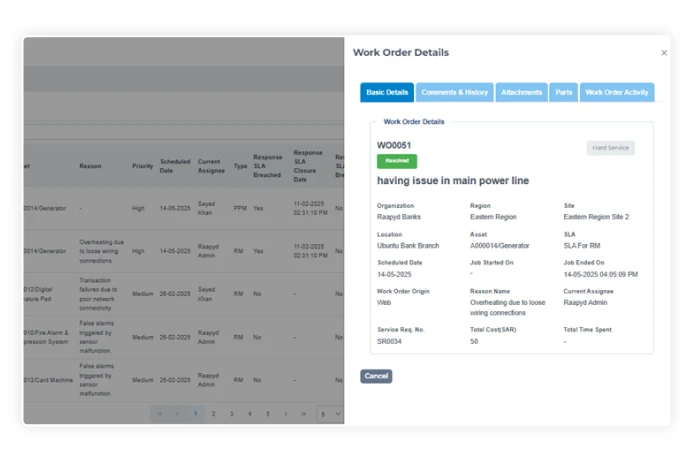The image size is (692, 462).
Task: Show the Parts tab
Action: click(x=564, y=92)
